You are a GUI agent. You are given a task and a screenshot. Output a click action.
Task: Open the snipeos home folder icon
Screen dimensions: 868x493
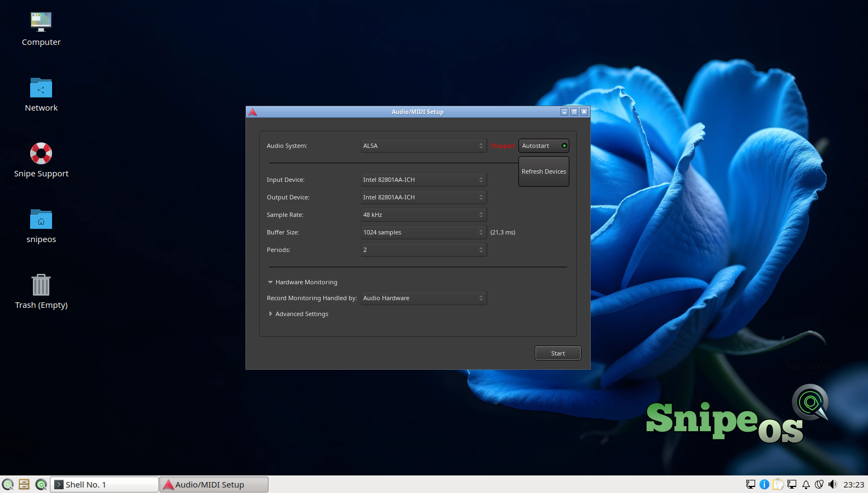41,219
